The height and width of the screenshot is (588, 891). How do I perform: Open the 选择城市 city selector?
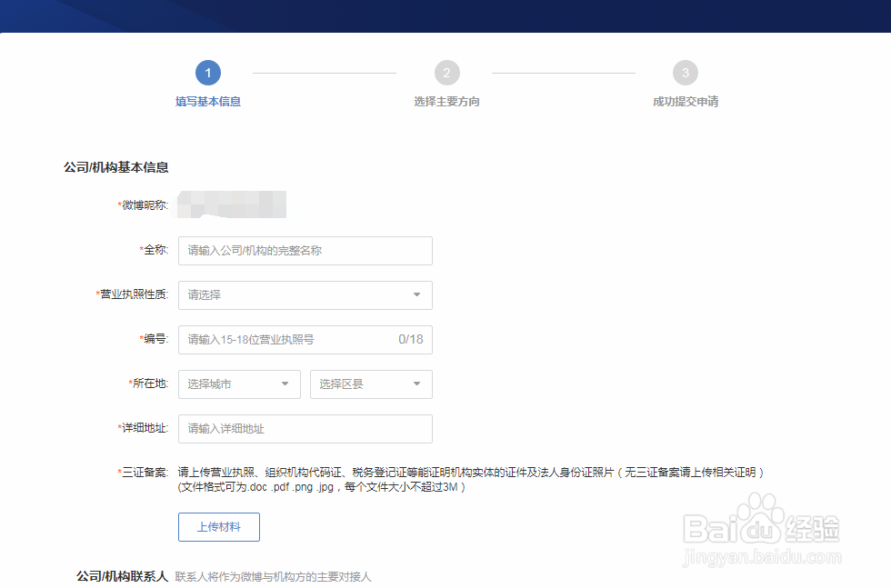239,384
